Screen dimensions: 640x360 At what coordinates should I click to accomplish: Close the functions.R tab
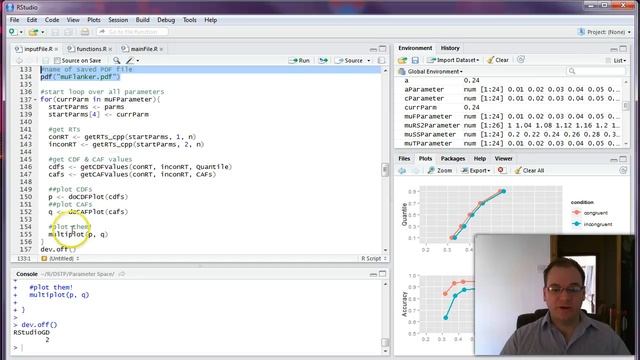pos(110,49)
